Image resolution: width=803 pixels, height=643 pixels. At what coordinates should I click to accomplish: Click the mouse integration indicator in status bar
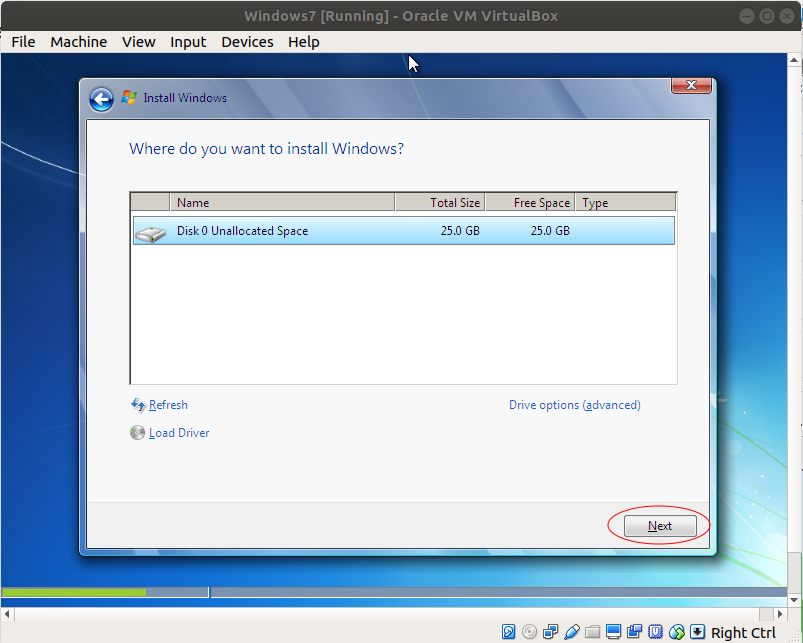677,632
